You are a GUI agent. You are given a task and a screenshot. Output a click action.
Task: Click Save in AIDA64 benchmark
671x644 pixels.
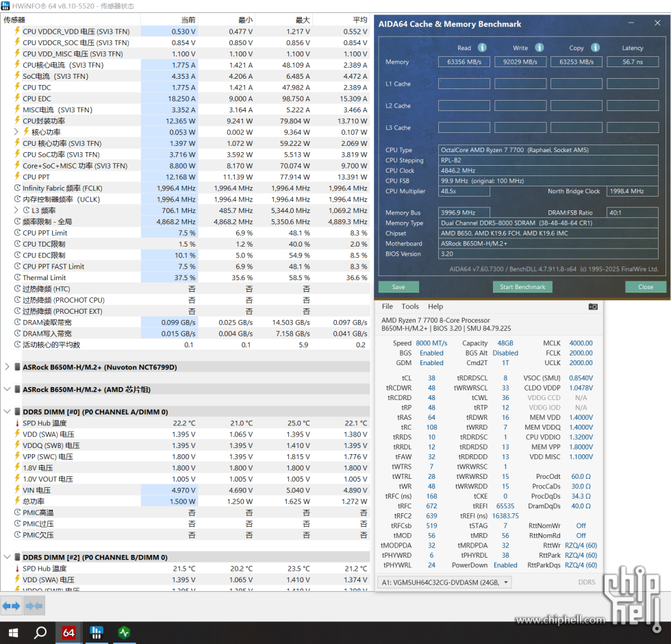click(x=398, y=287)
